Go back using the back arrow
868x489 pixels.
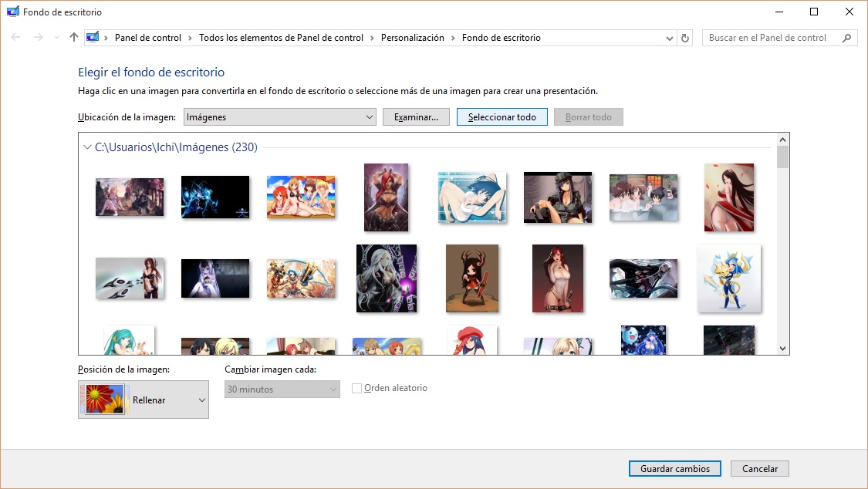pyautogui.click(x=15, y=38)
